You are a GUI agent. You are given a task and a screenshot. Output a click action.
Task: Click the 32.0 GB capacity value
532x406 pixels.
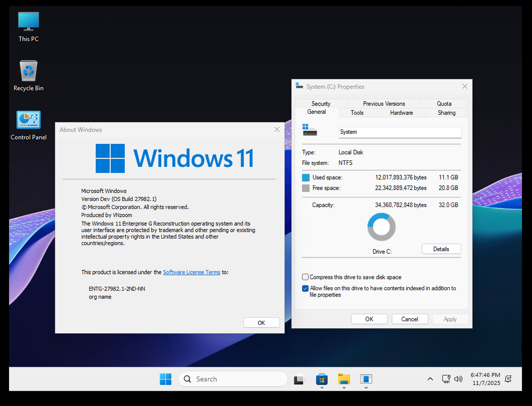(448, 205)
